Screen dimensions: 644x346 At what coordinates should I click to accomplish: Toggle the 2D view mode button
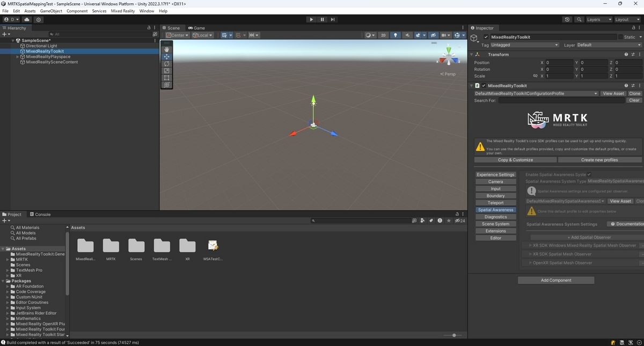(383, 35)
